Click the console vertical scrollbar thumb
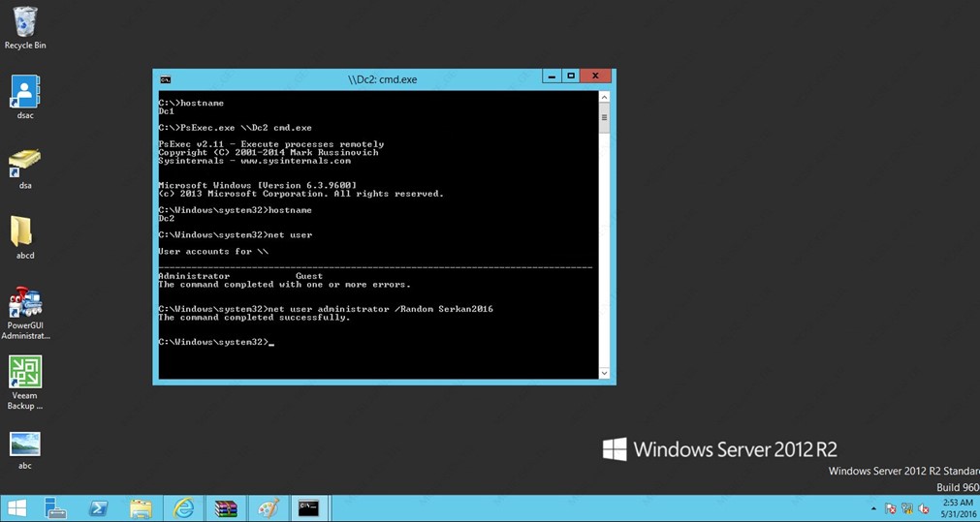 (604, 117)
